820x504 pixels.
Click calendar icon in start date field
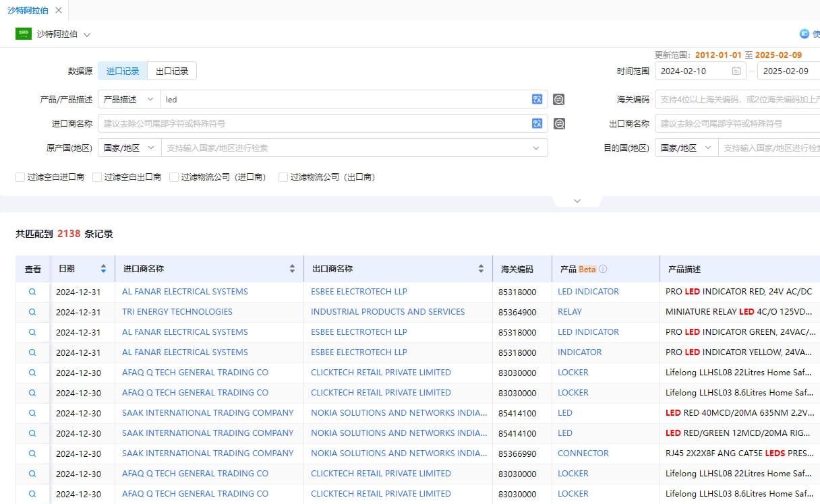point(736,71)
